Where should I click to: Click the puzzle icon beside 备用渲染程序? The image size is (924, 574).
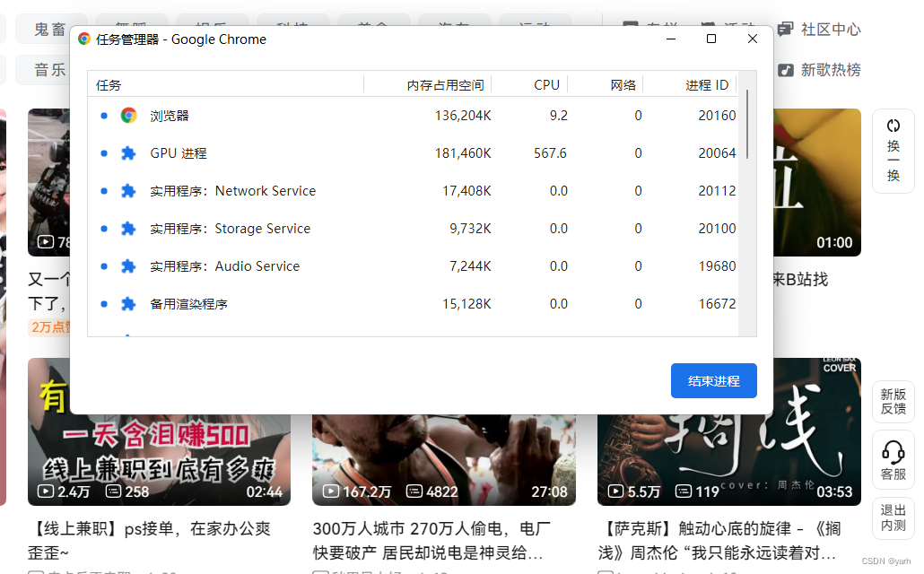(x=128, y=304)
